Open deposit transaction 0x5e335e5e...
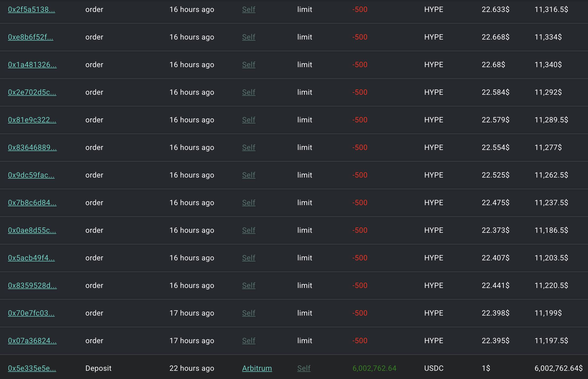This screenshot has height=379, width=588. click(32, 368)
